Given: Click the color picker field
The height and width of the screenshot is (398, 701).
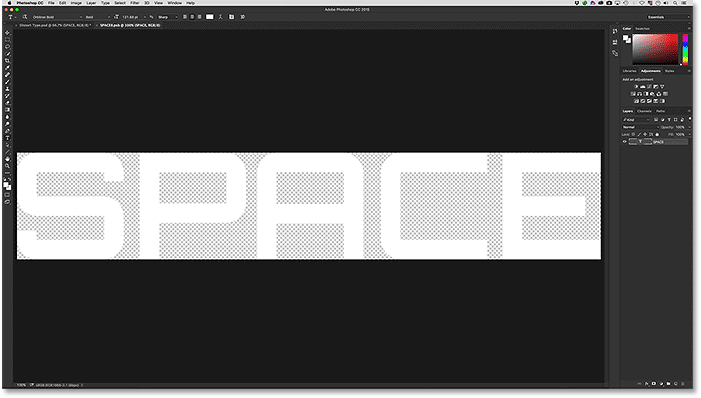Looking at the screenshot, I should (655, 49).
